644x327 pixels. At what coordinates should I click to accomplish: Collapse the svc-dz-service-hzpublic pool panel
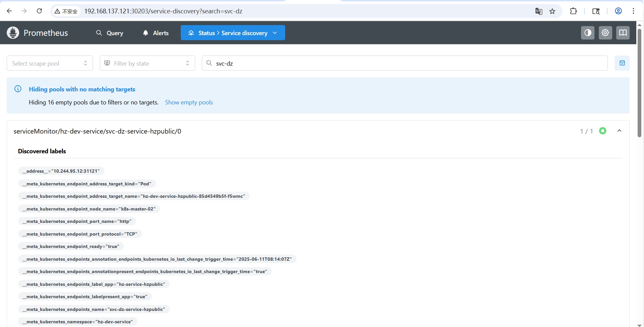point(619,131)
